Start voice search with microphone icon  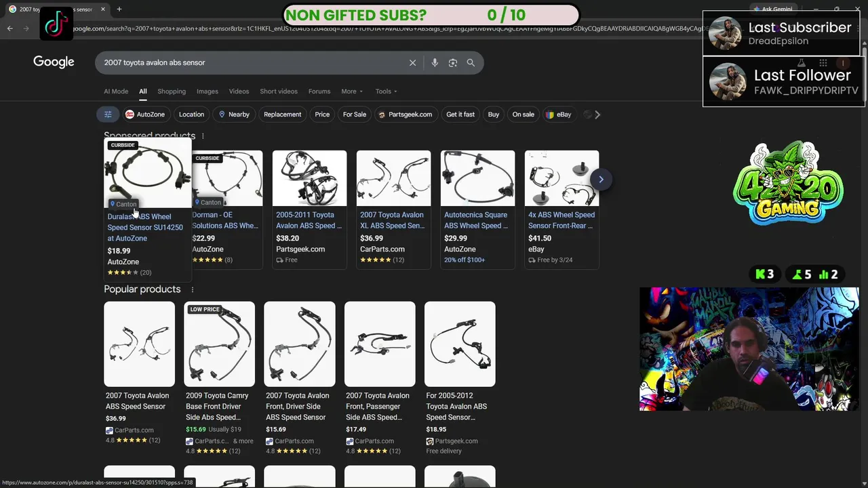pos(435,62)
